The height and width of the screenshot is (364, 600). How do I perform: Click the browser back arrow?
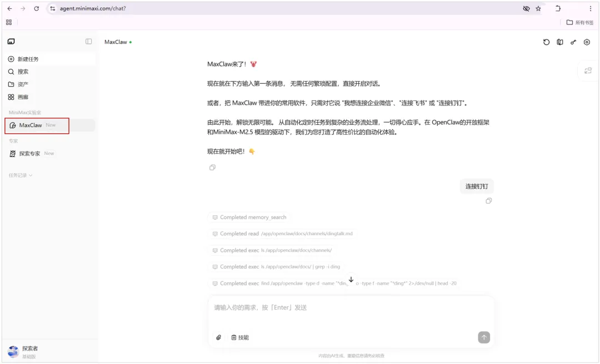click(9, 8)
